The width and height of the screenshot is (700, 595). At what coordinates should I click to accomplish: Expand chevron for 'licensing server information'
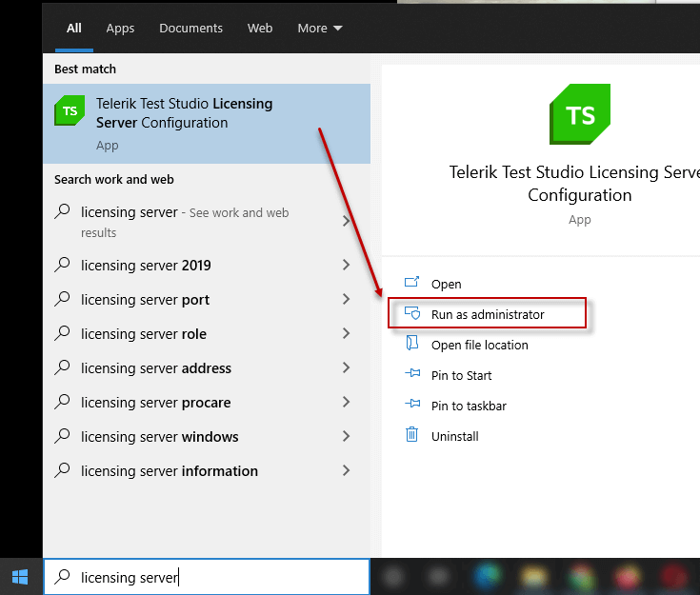click(x=346, y=470)
